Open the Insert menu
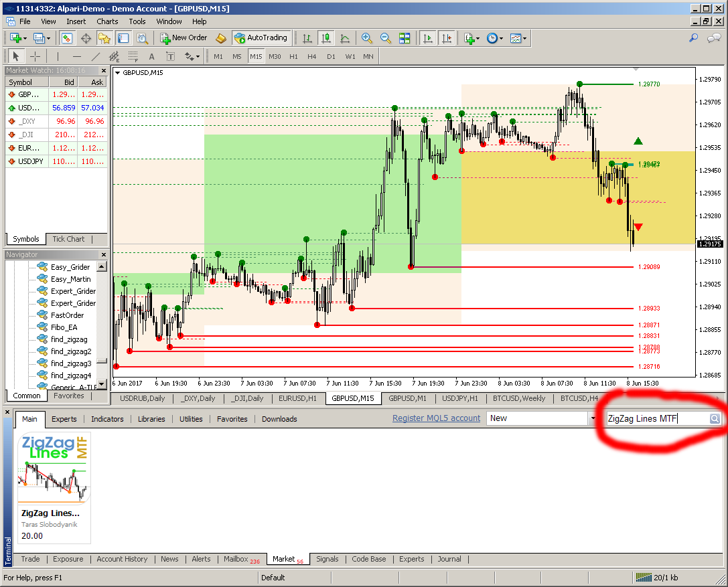The width and height of the screenshot is (728, 587). coord(76,21)
